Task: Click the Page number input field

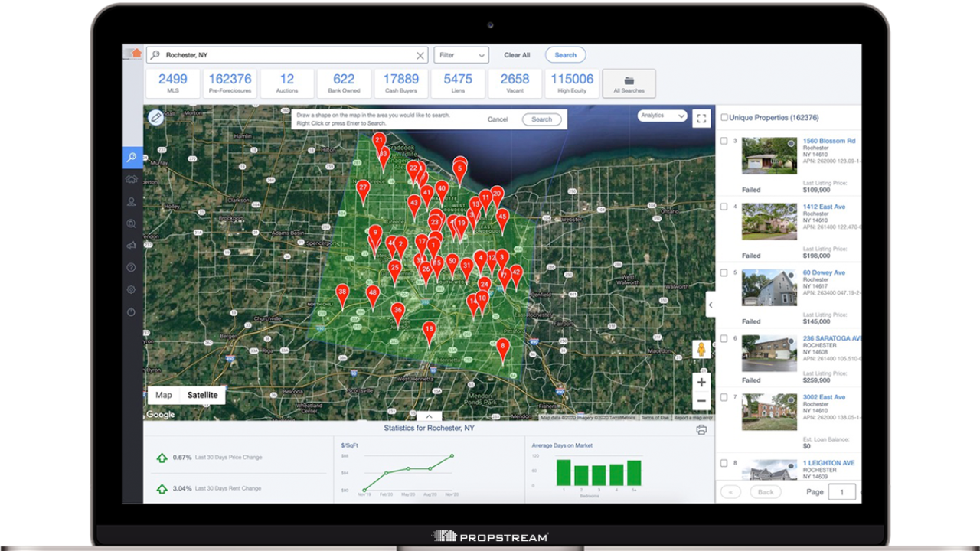Action: pyautogui.click(x=842, y=492)
